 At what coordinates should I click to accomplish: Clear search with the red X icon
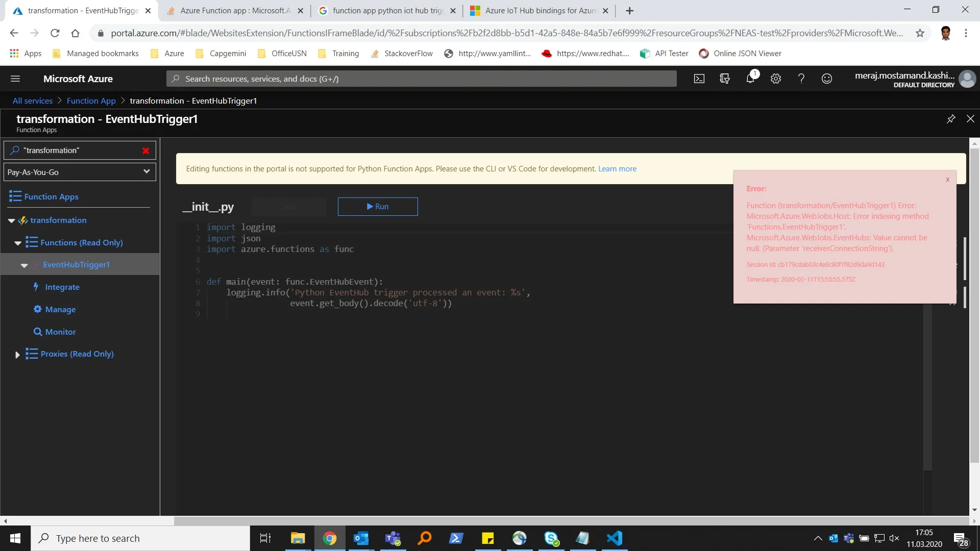[145, 151]
